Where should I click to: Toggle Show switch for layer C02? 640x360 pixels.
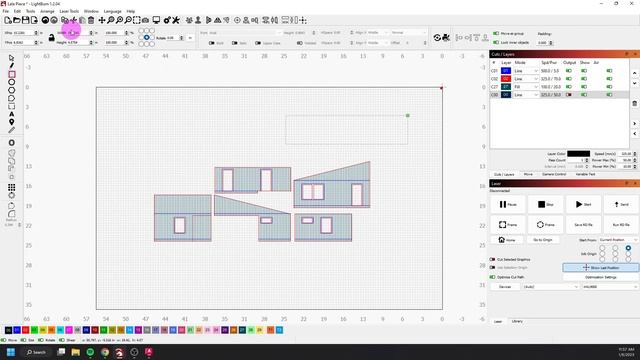click(584, 79)
